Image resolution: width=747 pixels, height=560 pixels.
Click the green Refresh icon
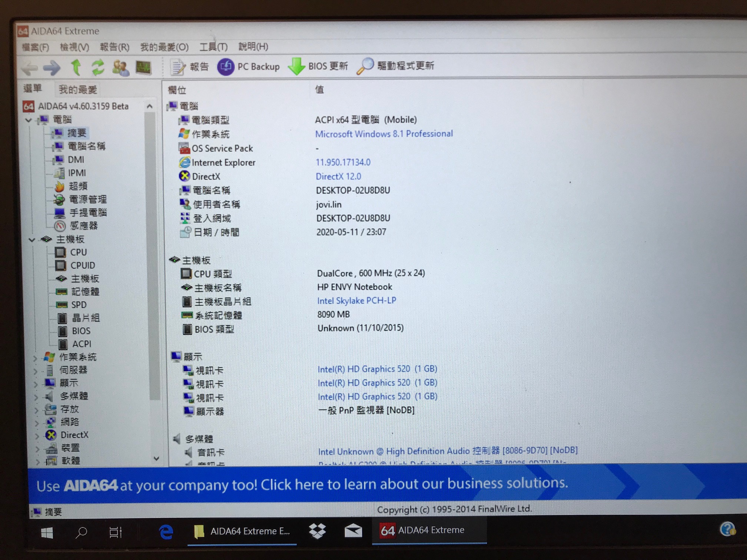(x=98, y=67)
